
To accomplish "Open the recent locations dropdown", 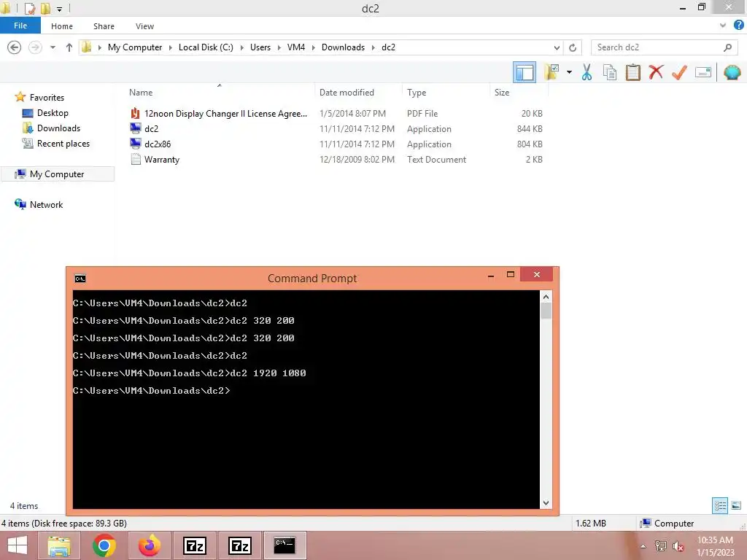I will [x=53, y=47].
